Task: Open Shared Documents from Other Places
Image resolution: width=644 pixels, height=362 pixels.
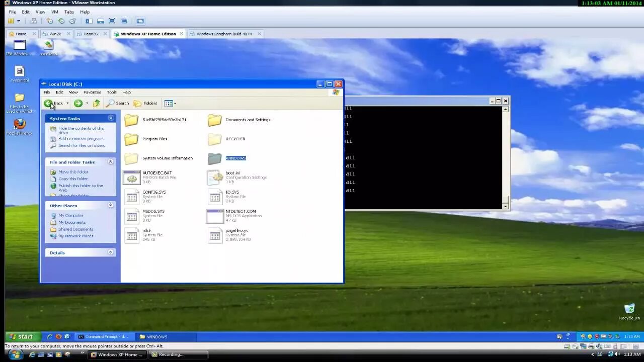Action: [x=76, y=229]
